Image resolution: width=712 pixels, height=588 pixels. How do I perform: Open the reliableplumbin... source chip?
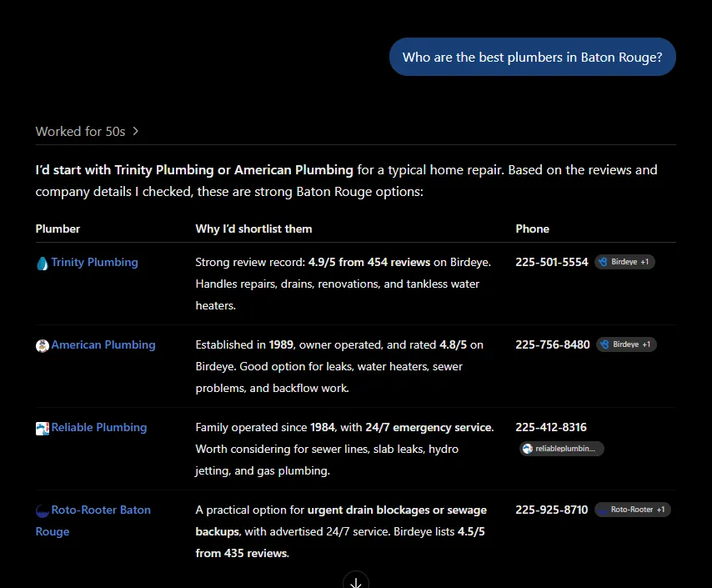pos(562,449)
